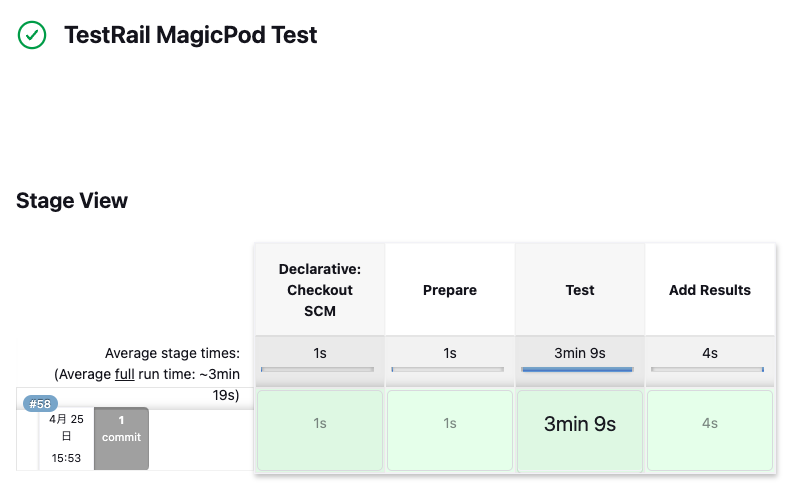Select the Declarative: Checkout SCM stage header
The height and width of the screenshot is (485, 793).
coord(320,290)
